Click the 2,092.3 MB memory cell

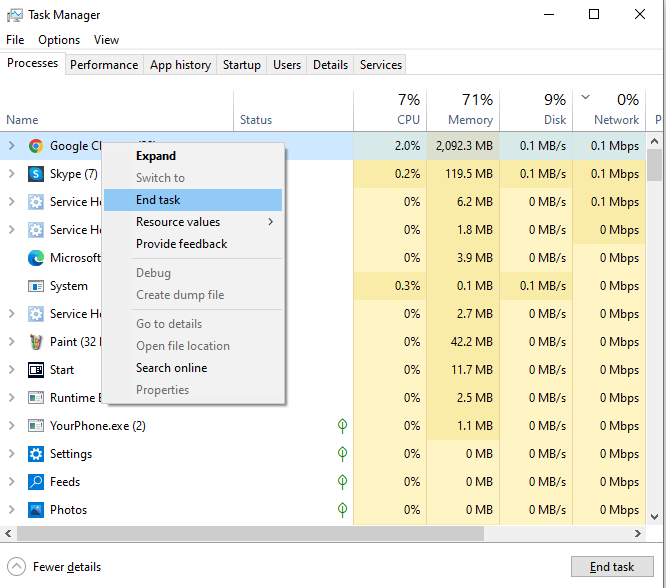(463, 146)
